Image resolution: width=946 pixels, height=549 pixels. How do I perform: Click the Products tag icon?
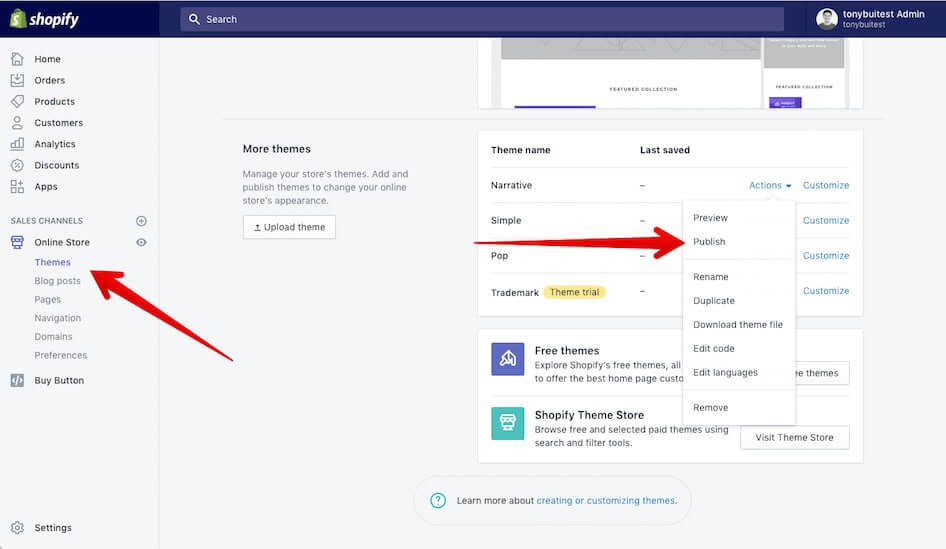click(x=17, y=101)
